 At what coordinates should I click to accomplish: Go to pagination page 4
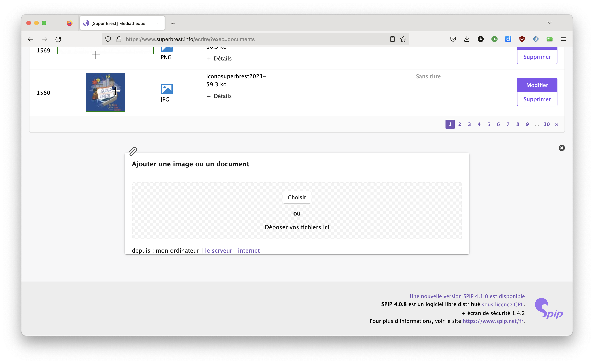[x=479, y=124]
